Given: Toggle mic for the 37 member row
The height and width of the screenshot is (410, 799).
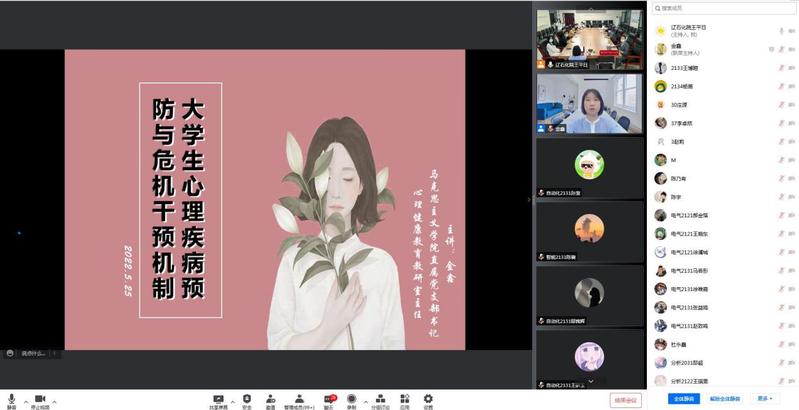Looking at the screenshot, I should [781, 123].
